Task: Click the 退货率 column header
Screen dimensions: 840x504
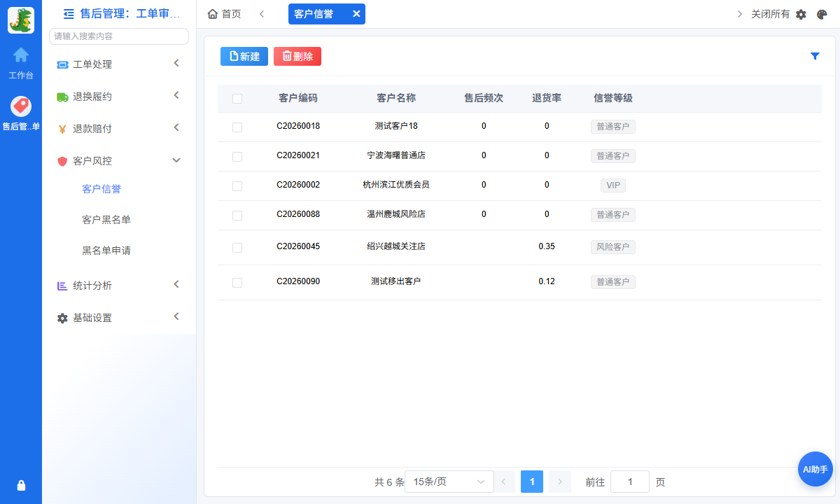Action: tap(547, 98)
